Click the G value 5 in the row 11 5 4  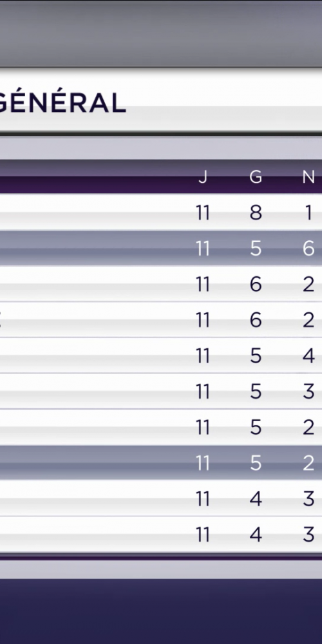click(x=256, y=355)
